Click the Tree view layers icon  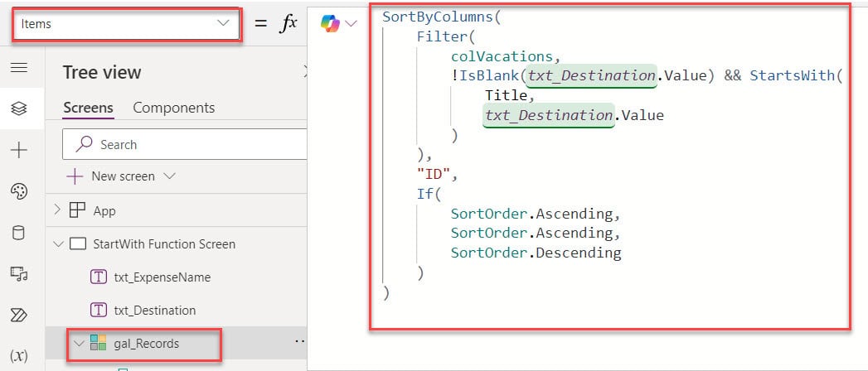pos(18,109)
